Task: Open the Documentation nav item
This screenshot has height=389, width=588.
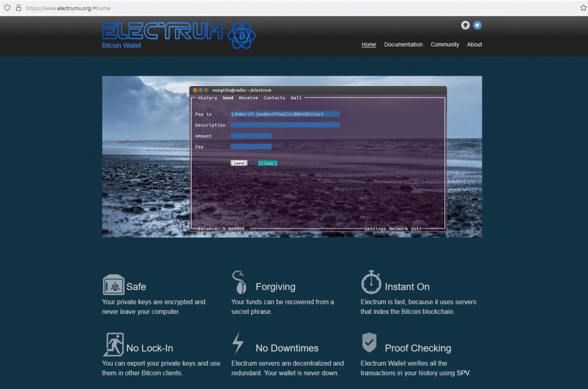Action: (x=403, y=45)
